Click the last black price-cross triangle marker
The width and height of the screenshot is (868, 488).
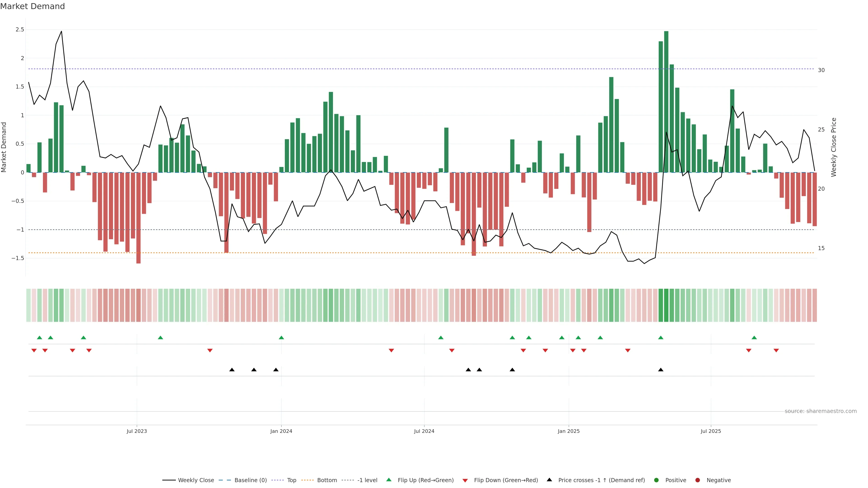[661, 369]
